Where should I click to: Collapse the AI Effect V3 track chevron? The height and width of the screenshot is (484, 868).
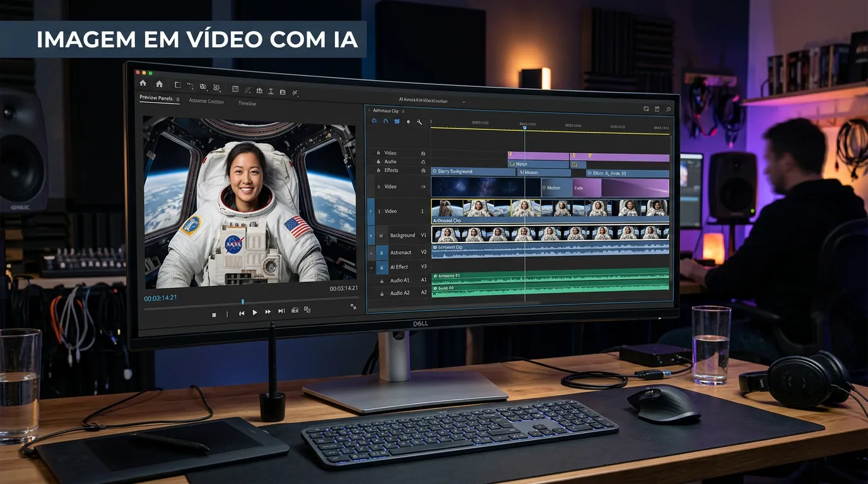click(371, 267)
